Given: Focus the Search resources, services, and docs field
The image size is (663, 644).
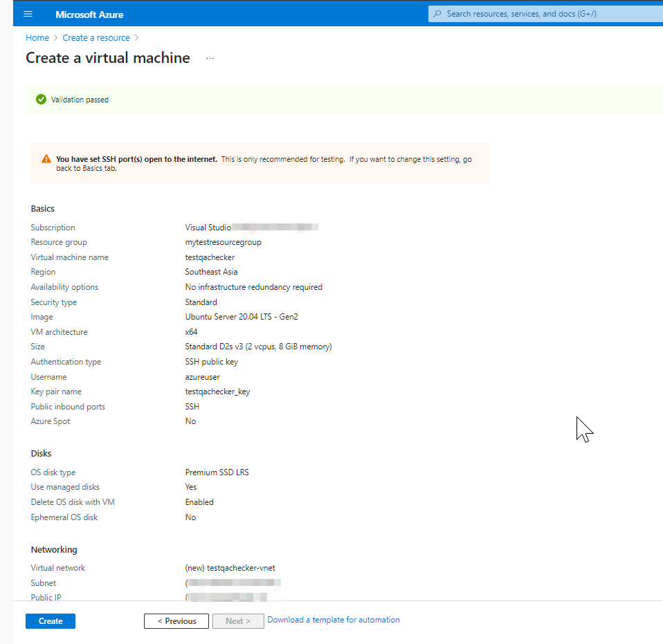Looking at the screenshot, I should (545, 14).
